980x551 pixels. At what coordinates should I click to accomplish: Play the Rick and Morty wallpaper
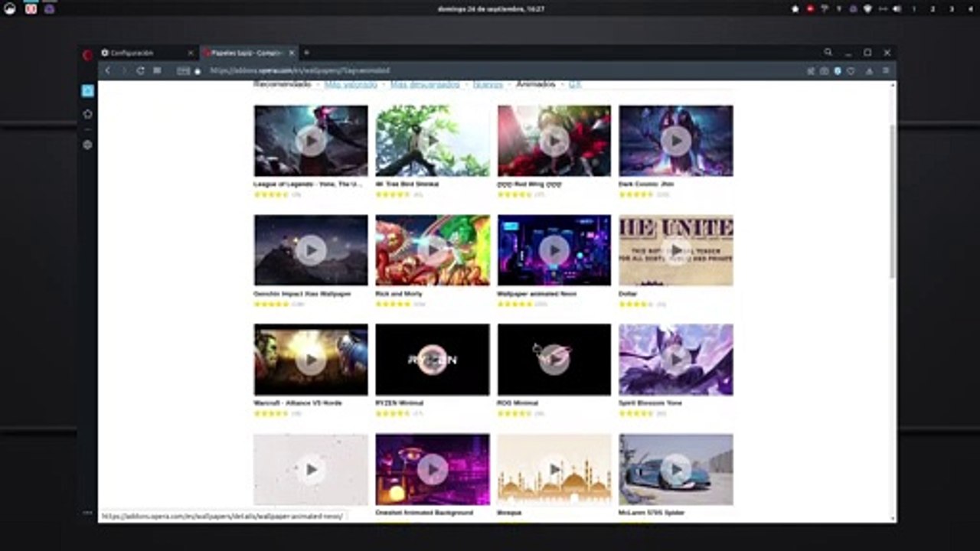click(433, 250)
